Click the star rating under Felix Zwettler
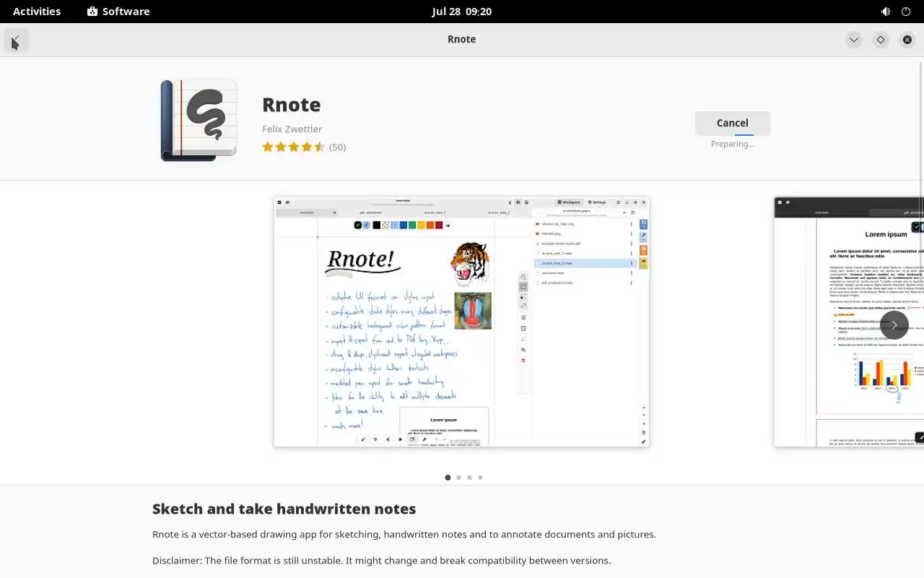 [x=294, y=147]
